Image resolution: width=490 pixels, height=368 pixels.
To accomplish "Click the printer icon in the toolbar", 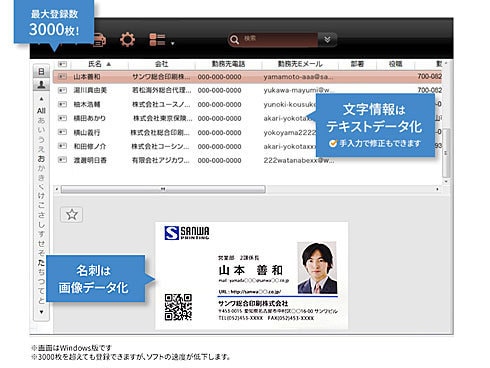I will [x=99, y=40].
